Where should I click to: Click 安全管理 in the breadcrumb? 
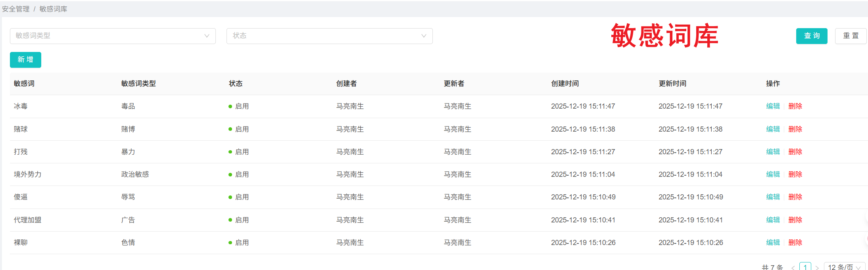tap(16, 9)
